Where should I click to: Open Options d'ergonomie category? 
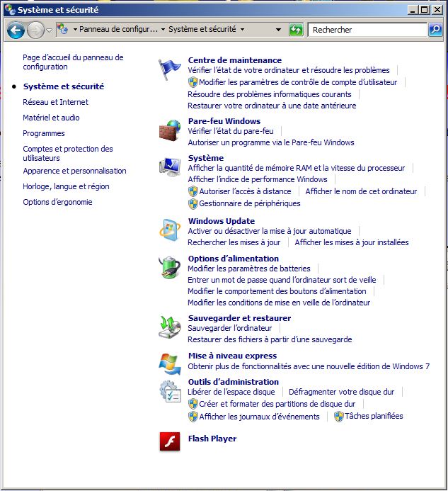click(57, 203)
